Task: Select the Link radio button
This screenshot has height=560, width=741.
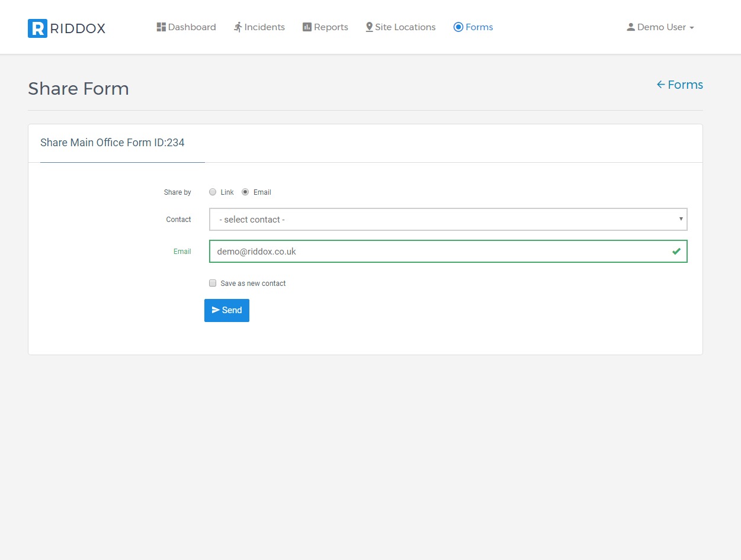Action: (213, 192)
